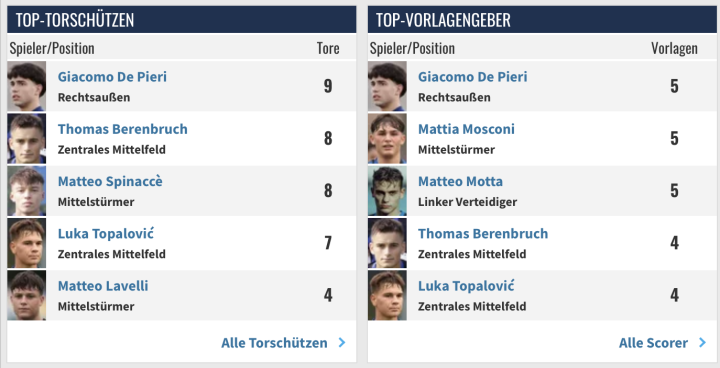Open Matteo Motta's player photo
The width and height of the screenshot is (720, 368).
click(387, 191)
